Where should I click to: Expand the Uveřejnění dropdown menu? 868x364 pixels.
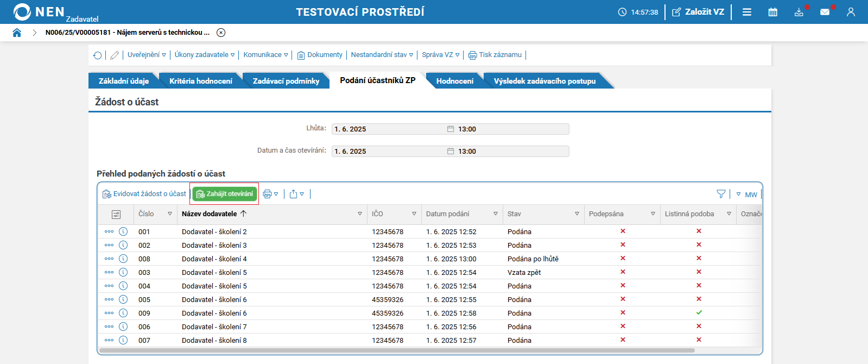pyautogui.click(x=147, y=55)
